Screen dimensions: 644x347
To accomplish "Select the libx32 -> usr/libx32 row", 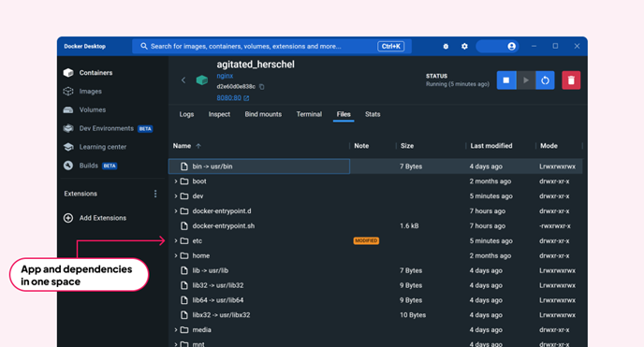I will tap(375, 315).
